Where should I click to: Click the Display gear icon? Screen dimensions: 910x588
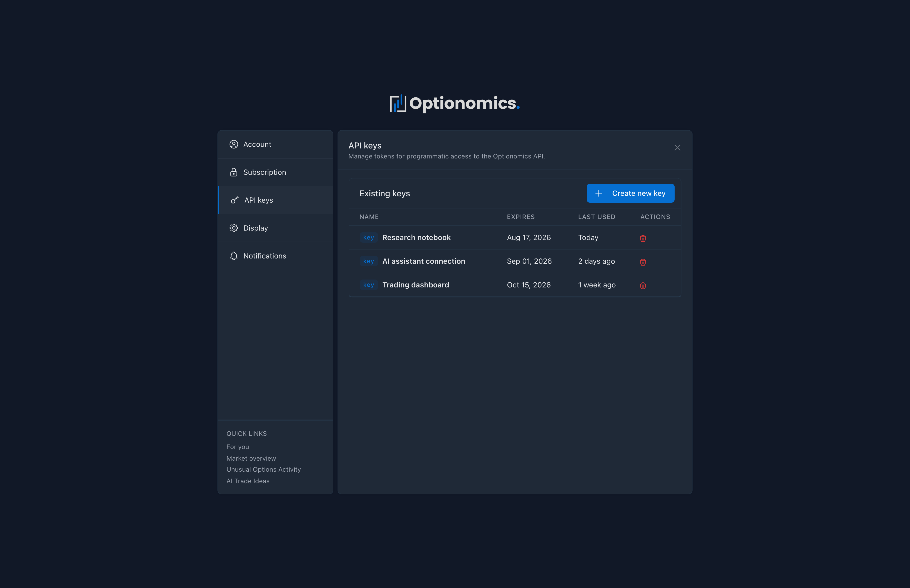(234, 228)
